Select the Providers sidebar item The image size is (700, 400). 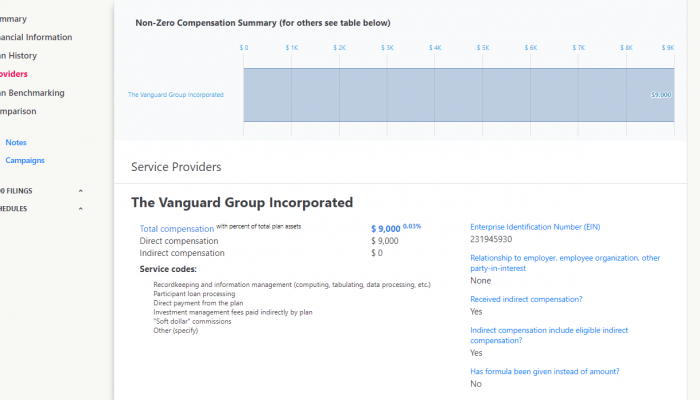[14, 74]
